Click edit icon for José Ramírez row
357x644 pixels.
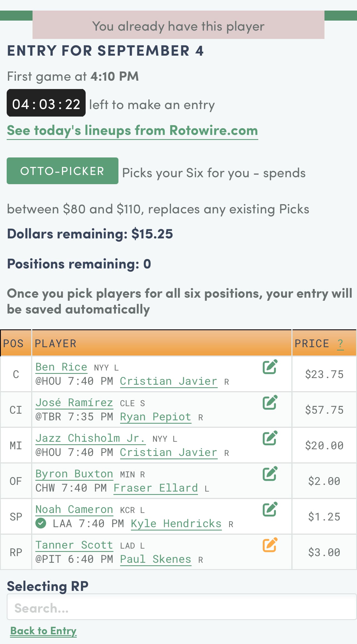click(270, 402)
